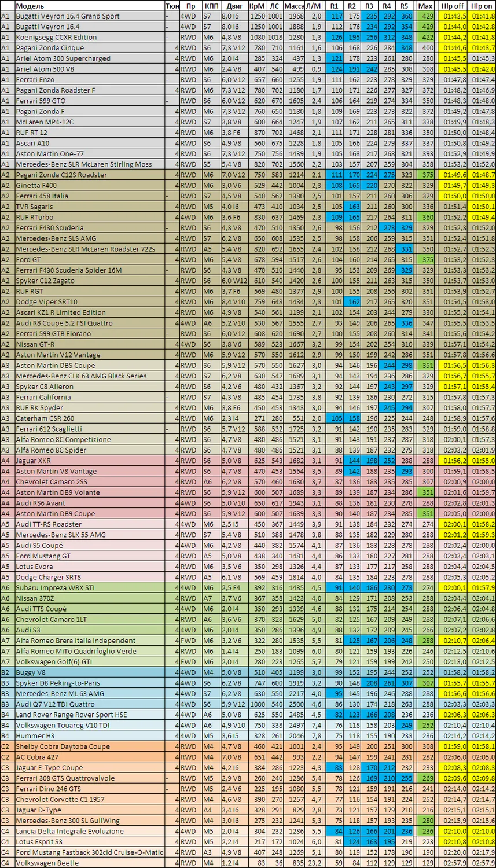Click the Max column header
This screenshot has height=868, width=496.
coord(425,5)
